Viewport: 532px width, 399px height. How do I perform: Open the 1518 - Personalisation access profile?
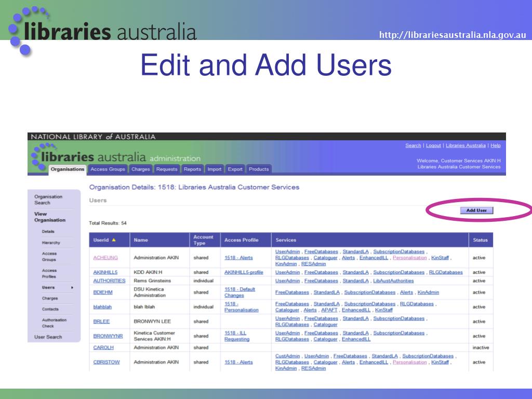point(241,307)
